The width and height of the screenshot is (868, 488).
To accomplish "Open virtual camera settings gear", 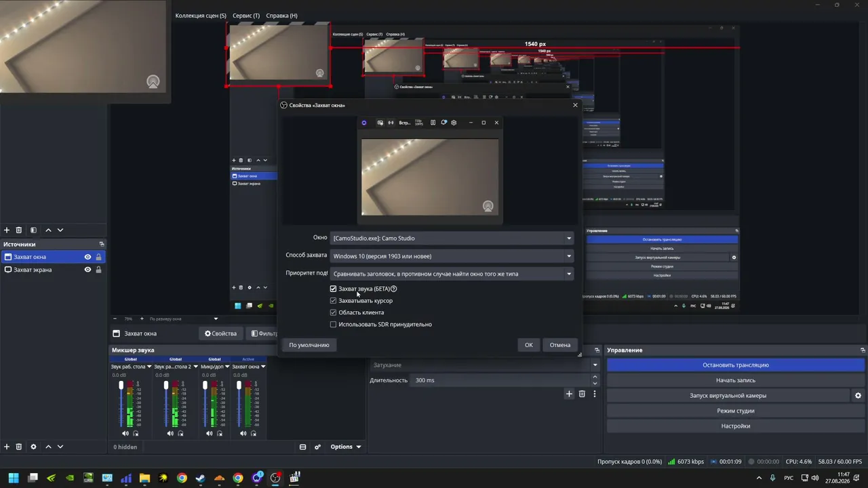I will point(858,396).
